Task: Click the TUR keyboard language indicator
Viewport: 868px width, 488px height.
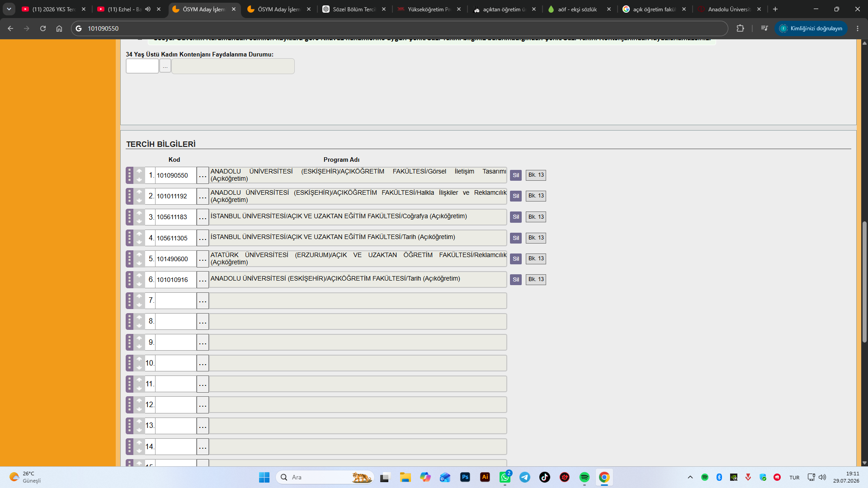Action: coord(794,478)
